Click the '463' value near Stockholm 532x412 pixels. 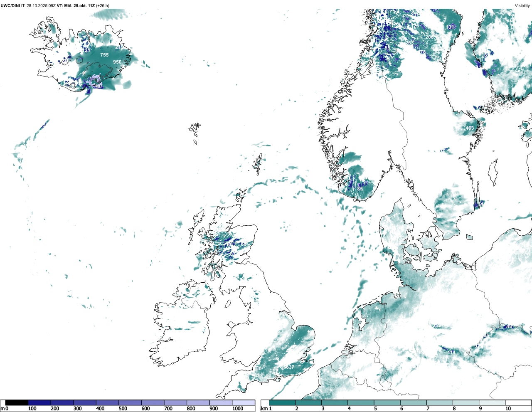tap(470, 128)
